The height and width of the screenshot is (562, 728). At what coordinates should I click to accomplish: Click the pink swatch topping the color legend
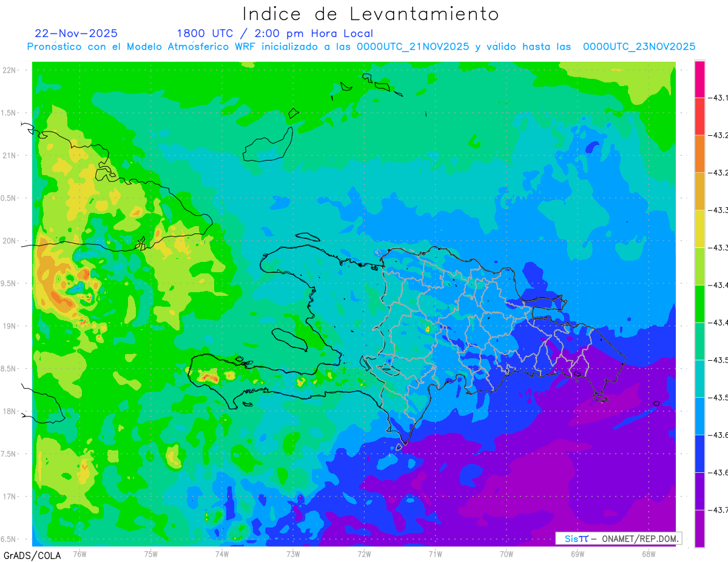699,79
